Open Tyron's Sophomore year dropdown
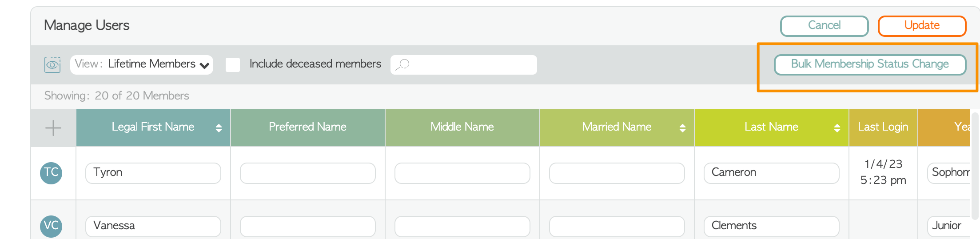 pyautogui.click(x=949, y=173)
